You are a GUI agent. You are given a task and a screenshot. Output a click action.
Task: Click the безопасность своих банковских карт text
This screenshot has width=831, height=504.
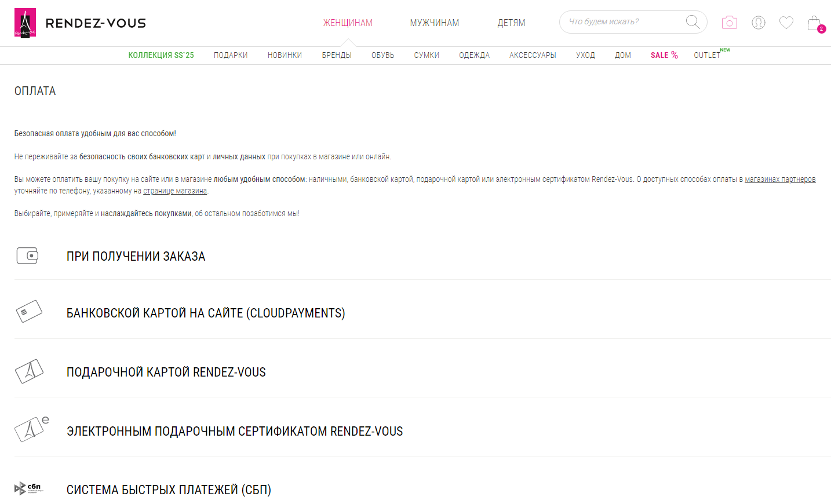click(x=142, y=156)
